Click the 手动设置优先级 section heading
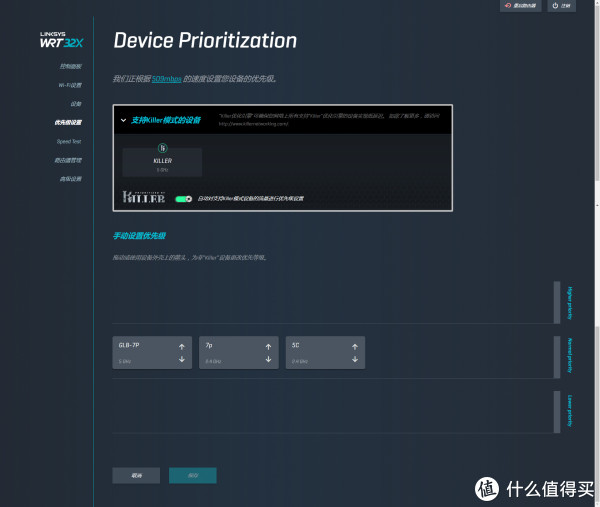The image size is (600, 507). point(139,236)
